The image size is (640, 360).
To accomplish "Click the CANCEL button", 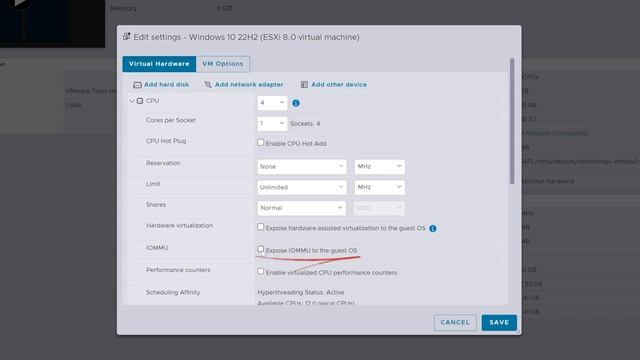I will 455,322.
